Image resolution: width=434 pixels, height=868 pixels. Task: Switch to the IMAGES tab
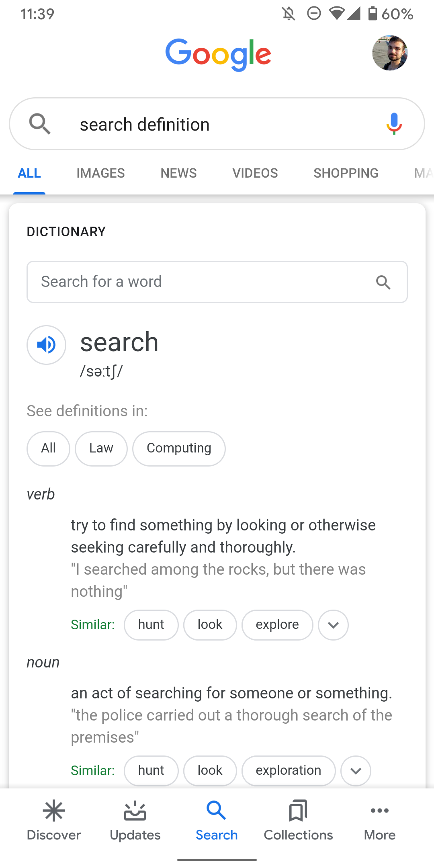[100, 173]
